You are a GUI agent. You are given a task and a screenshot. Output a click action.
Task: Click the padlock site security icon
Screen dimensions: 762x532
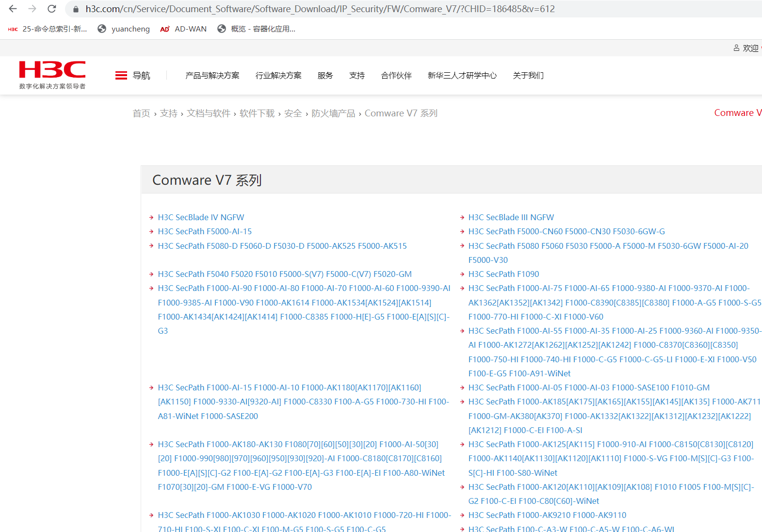pyautogui.click(x=76, y=9)
